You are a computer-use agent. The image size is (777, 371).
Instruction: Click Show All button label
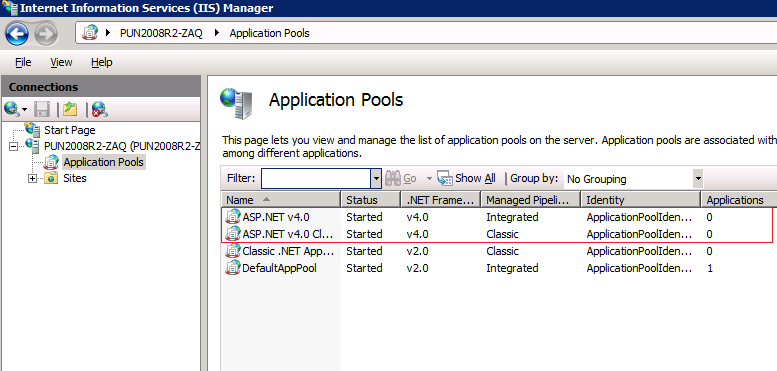(475, 178)
